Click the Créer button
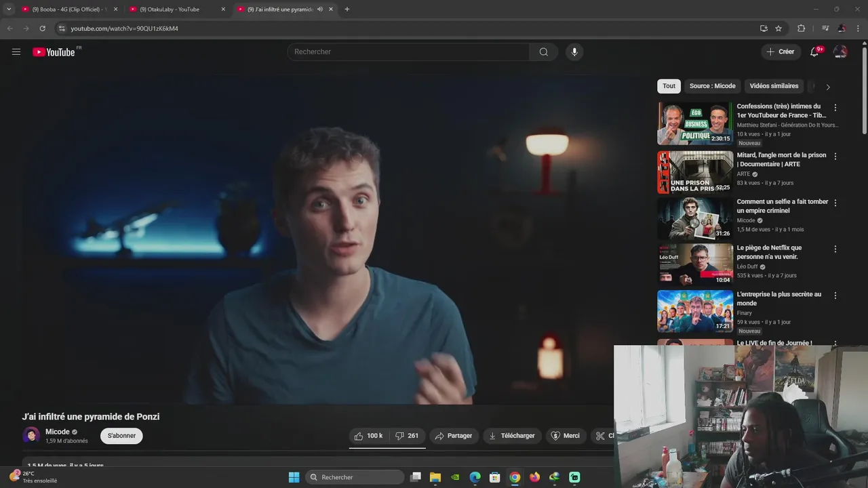Screen dimensions: 868x488 (x=780, y=52)
